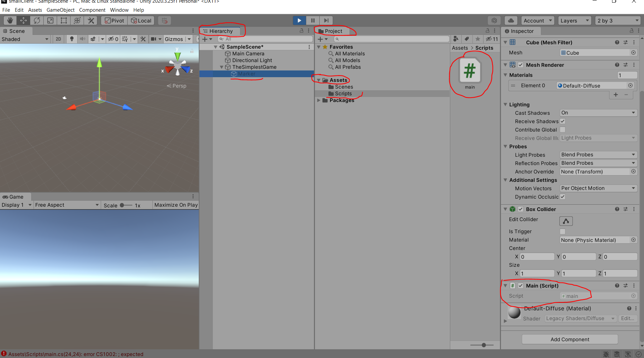Open the Component menu
Image resolution: width=644 pixels, height=358 pixels.
tap(92, 10)
